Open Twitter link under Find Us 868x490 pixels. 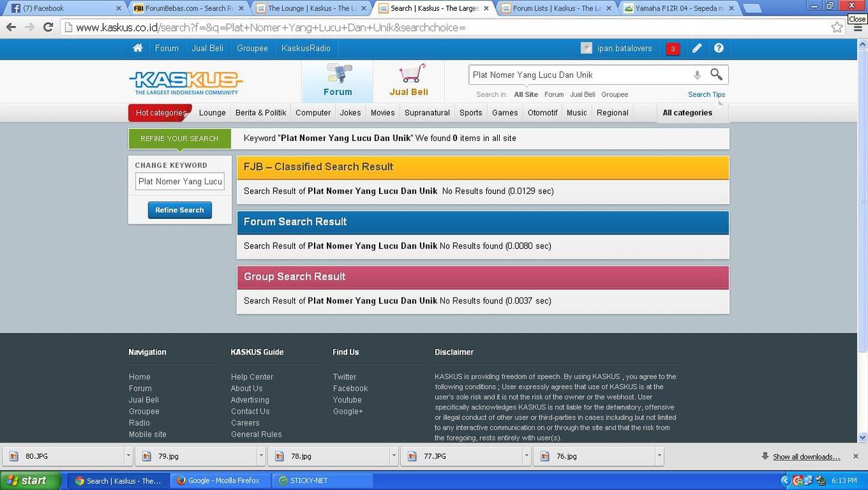coord(344,377)
